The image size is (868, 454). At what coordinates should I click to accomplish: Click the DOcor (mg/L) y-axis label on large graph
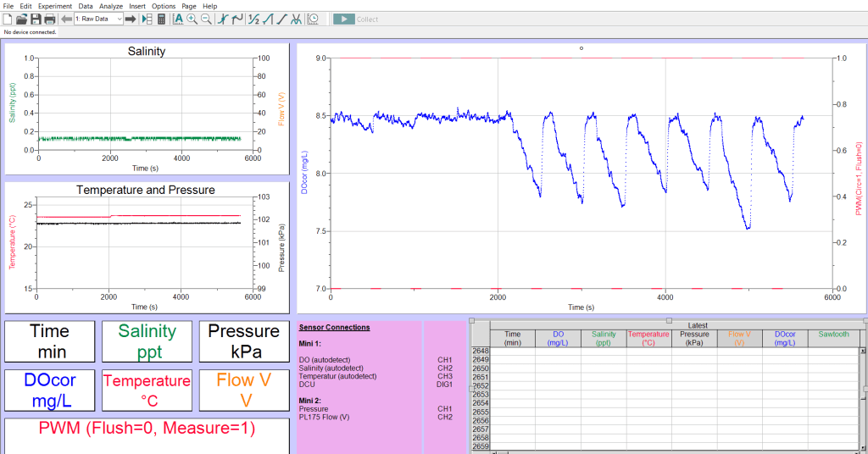click(304, 173)
